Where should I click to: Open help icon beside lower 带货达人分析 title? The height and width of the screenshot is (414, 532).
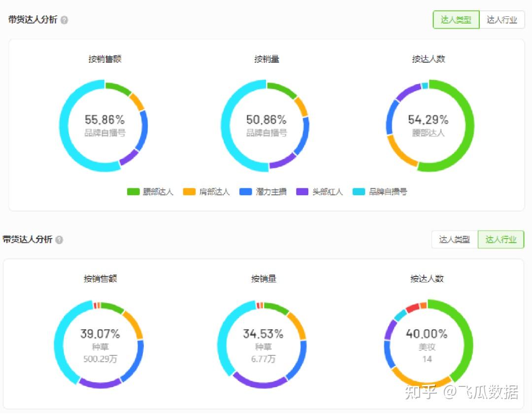tap(59, 240)
